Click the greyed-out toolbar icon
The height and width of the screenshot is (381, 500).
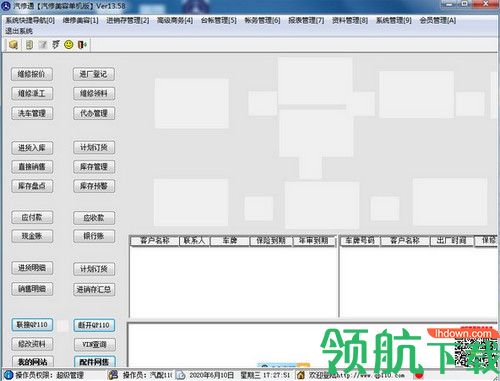pos(43,45)
